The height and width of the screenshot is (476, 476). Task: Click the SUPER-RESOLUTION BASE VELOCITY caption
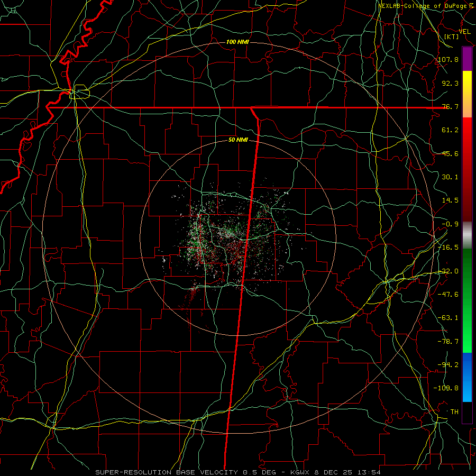[x=167, y=472]
